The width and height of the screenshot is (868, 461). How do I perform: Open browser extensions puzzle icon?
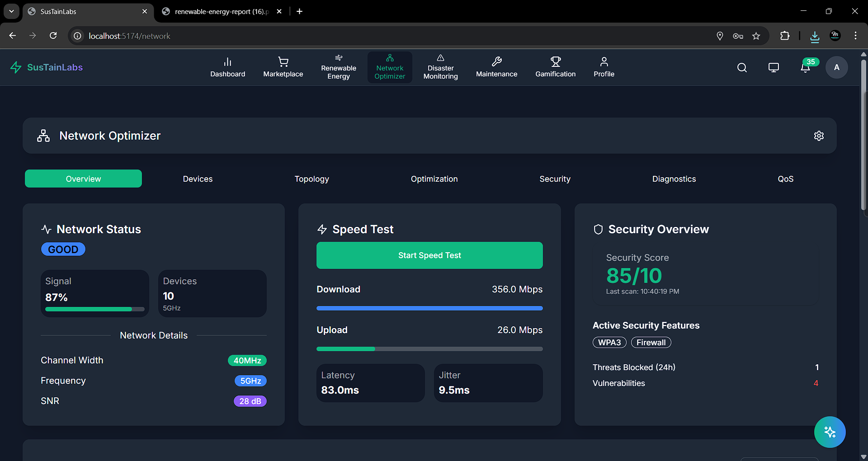785,36
